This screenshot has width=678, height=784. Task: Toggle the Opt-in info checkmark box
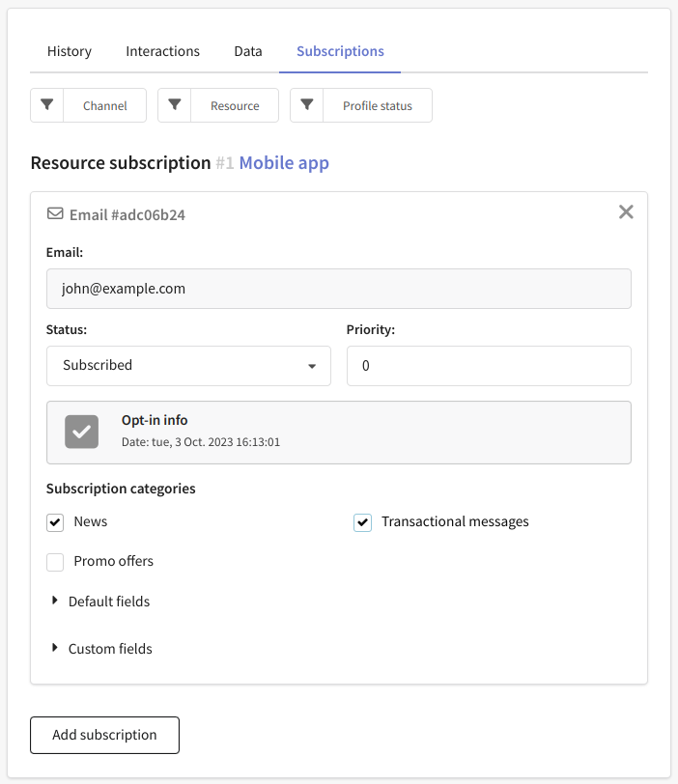coord(81,432)
